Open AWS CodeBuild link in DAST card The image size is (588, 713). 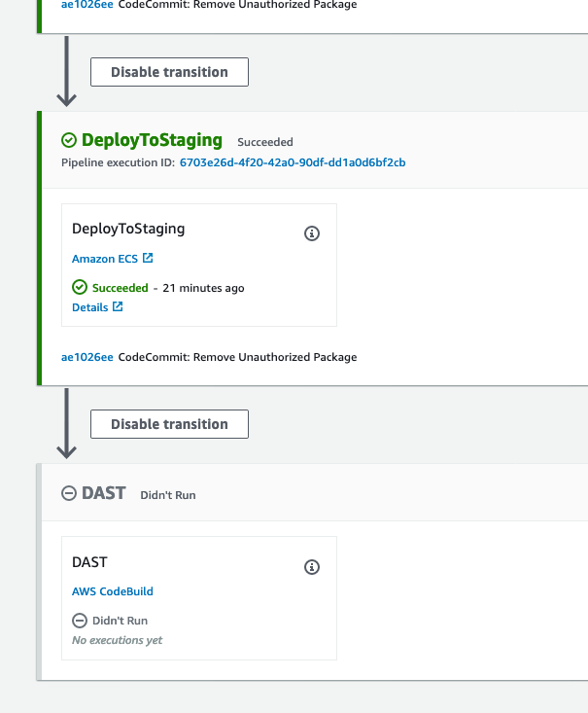(x=113, y=591)
